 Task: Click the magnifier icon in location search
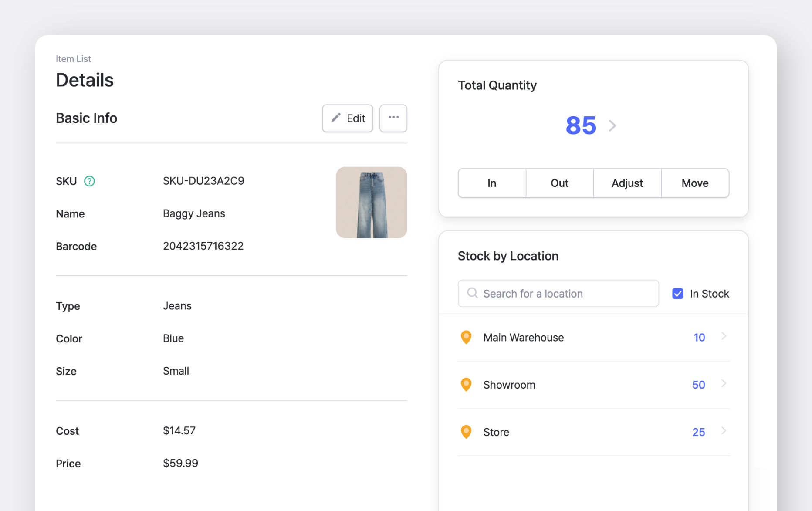[472, 293]
